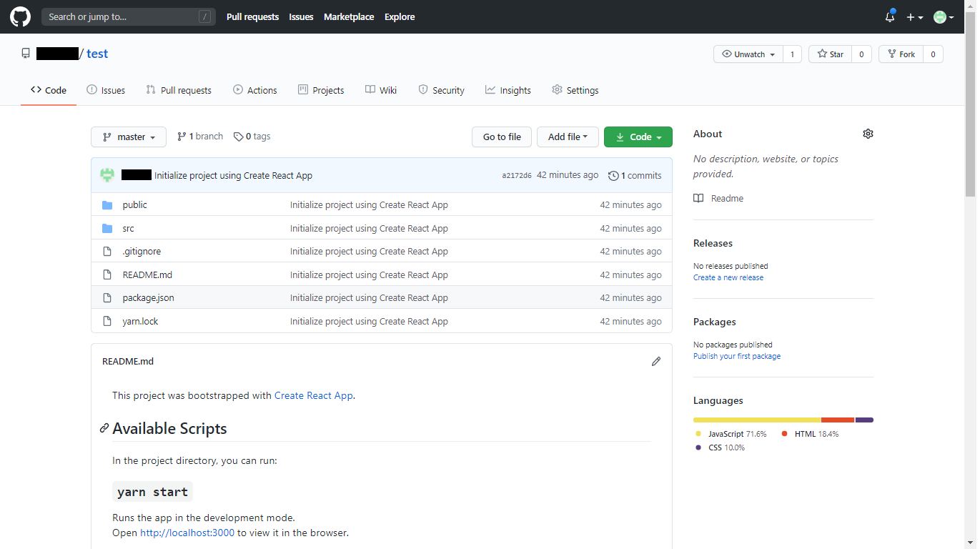The image size is (980, 549).
Task: Click the fork count 0
Action: pyautogui.click(x=933, y=54)
